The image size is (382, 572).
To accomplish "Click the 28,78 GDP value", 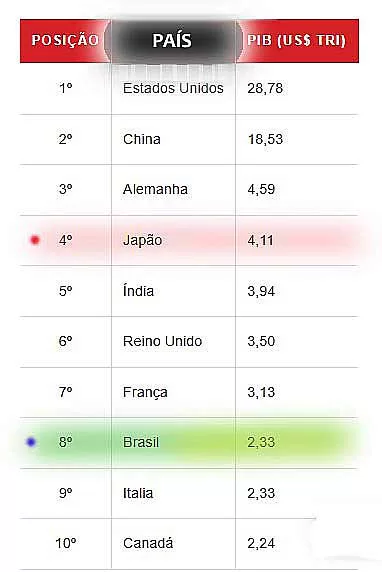I will pyautogui.click(x=265, y=88).
